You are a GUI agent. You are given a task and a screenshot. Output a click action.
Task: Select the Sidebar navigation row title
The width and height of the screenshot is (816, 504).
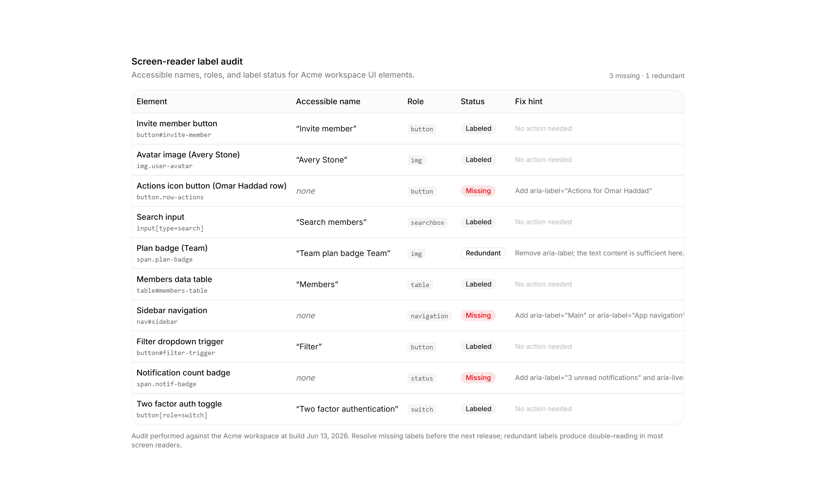172,310
